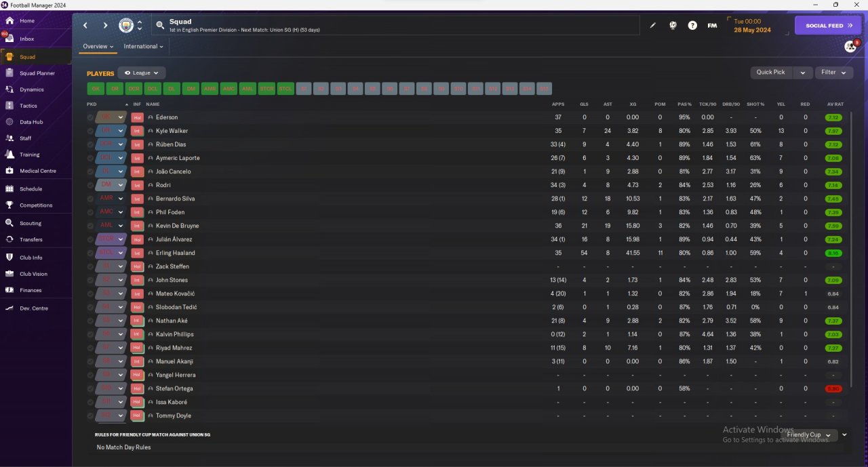This screenshot has width=868, height=467.
Task: Click Erling Haaland's name
Action: (x=175, y=253)
